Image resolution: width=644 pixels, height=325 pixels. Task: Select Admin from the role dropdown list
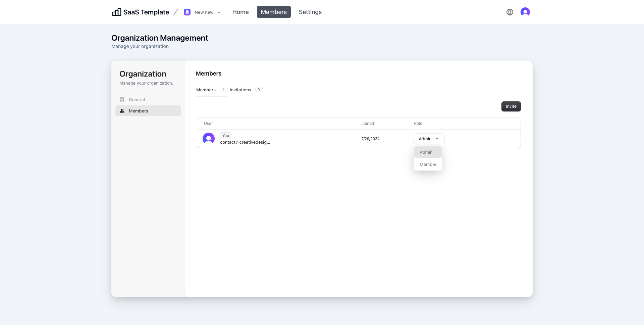point(426,152)
